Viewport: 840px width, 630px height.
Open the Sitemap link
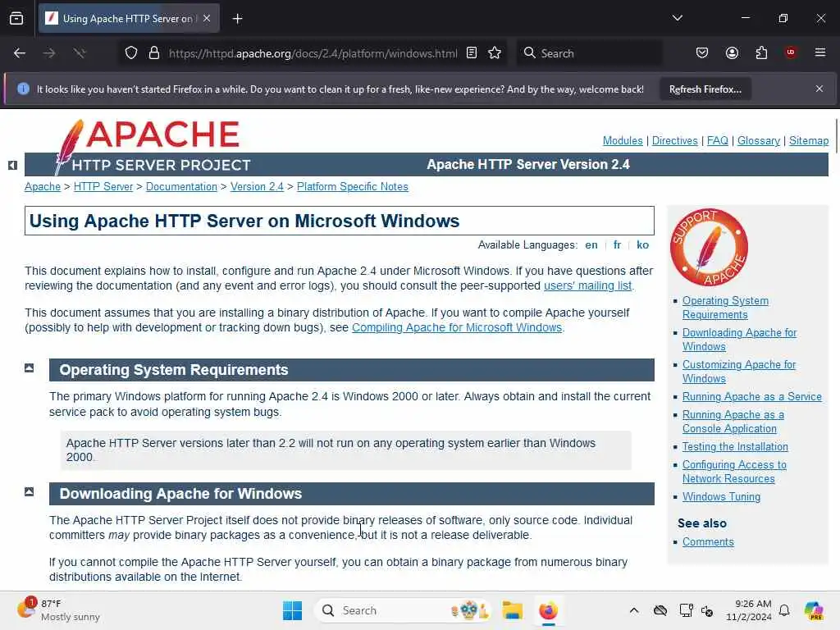coord(808,140)
